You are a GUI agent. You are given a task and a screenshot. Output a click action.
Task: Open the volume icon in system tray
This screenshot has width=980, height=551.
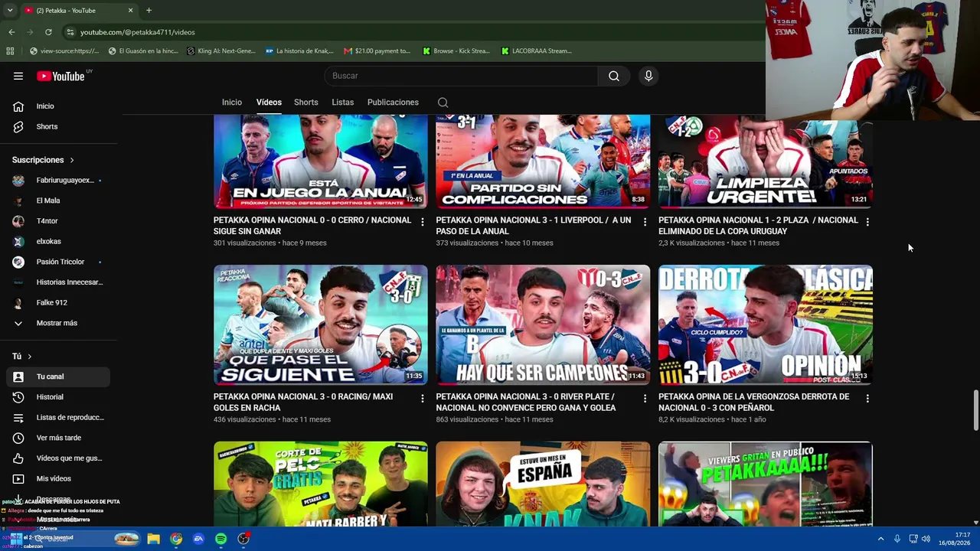tap(926, 539)
